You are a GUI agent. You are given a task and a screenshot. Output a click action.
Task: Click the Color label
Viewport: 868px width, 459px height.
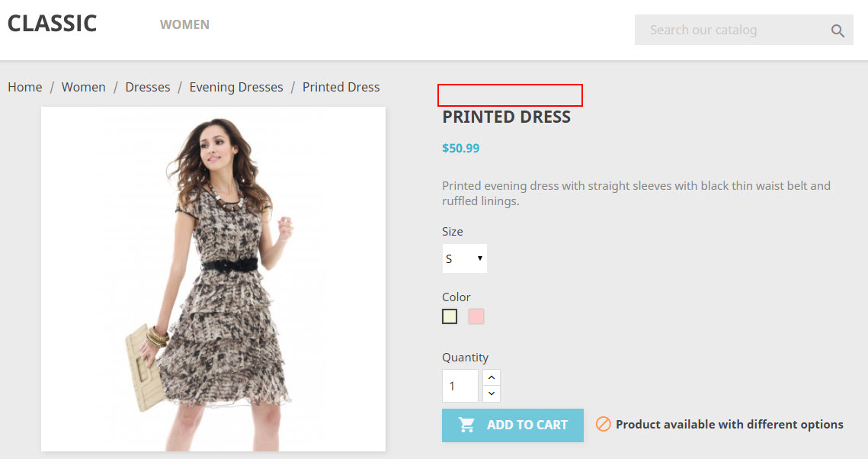point(456,297)
